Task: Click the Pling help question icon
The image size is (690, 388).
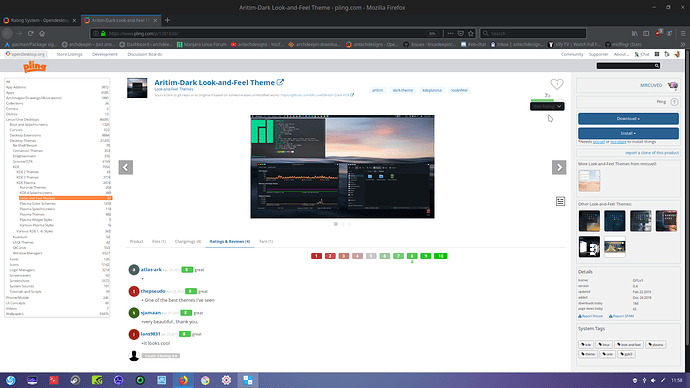Action: click(674, 102)
